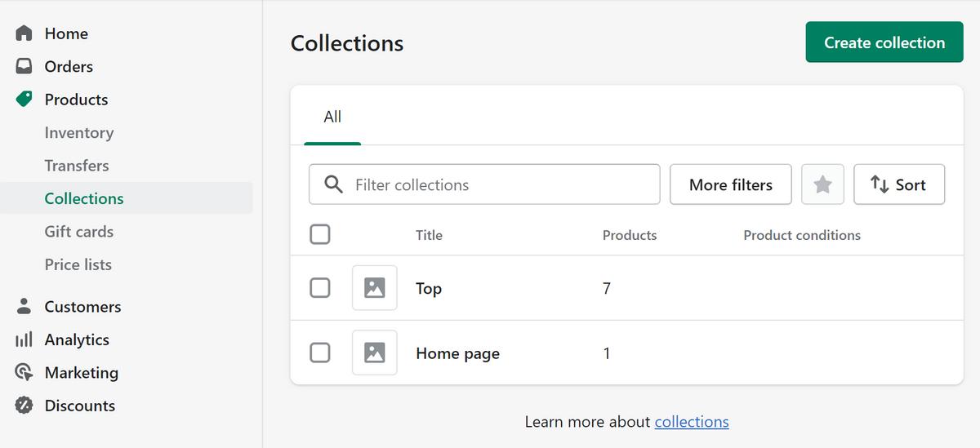The height and width of the screenshot is (448, 980).
Task: Open the Sort options dropdown
Action: [x=899, y=184]
